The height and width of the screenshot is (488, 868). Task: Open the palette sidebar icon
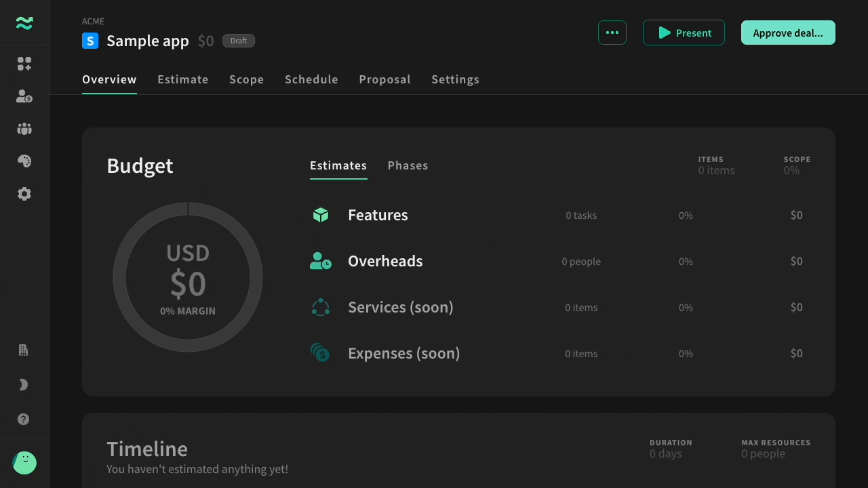pyautogui.click(x=24, y=161)
